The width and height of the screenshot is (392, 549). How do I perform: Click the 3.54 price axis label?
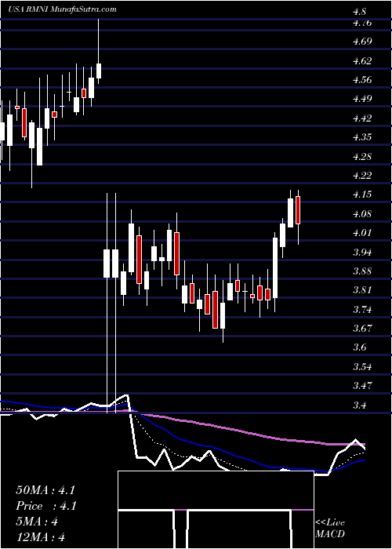click(x=362, y=367)
